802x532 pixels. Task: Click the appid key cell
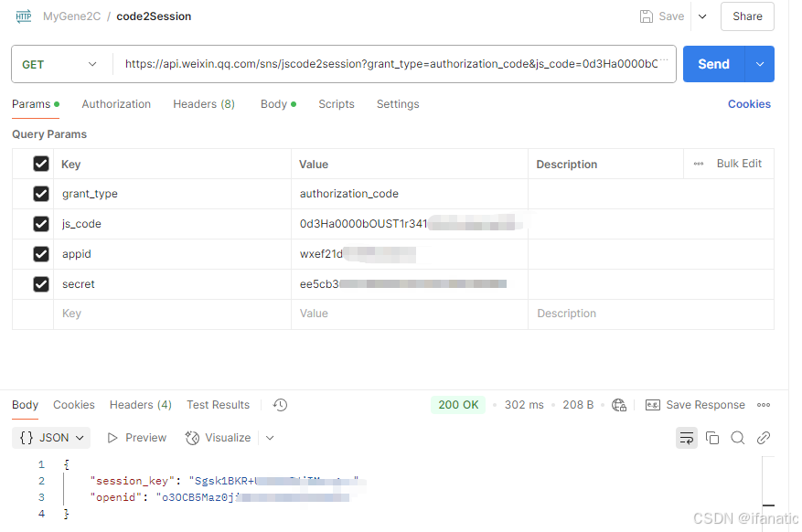(x=172, y=254)
